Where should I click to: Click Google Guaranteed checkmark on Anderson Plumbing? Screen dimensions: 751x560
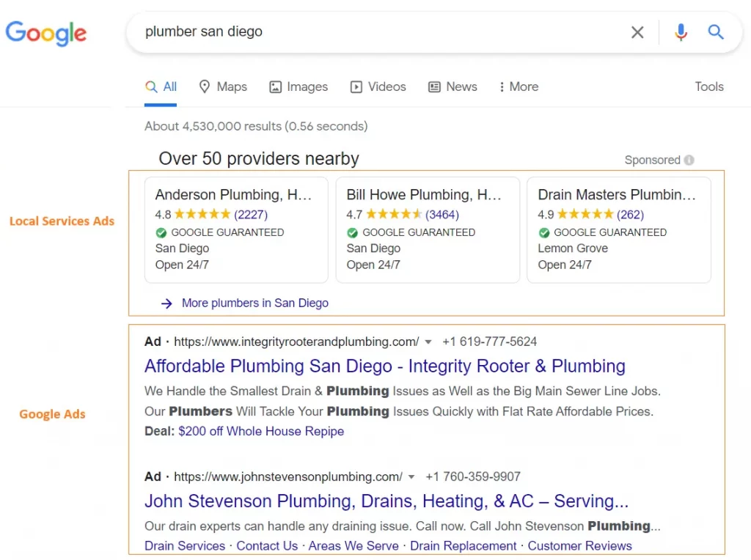point(161,232)
